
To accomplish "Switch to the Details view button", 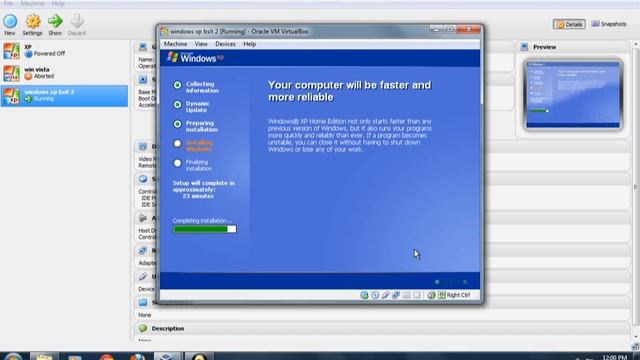I will [569, 24].
